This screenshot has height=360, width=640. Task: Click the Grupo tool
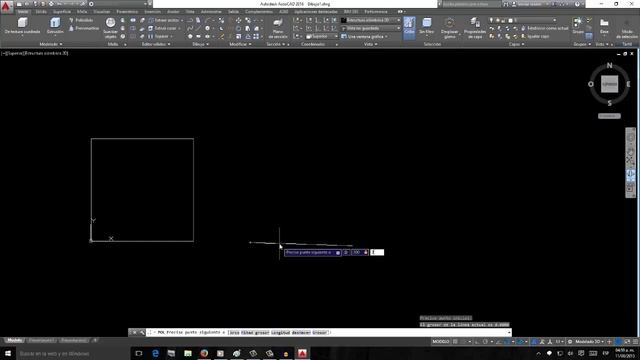(578, 25)
